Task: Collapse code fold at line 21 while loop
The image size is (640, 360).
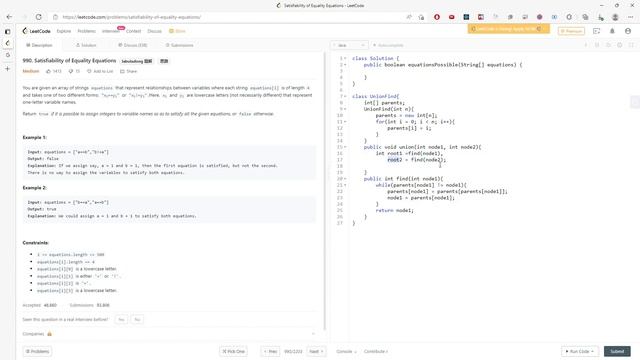Action: click(x=345, y=185)
